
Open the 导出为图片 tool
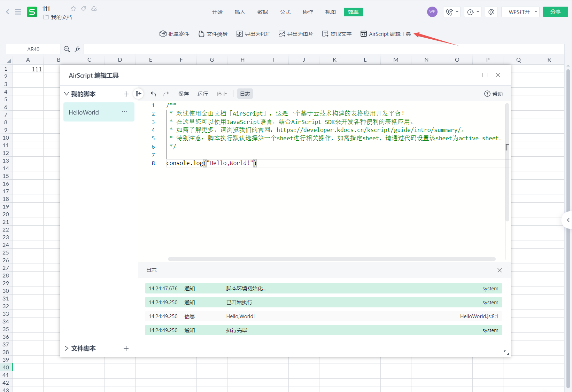(x=295, y=34)
